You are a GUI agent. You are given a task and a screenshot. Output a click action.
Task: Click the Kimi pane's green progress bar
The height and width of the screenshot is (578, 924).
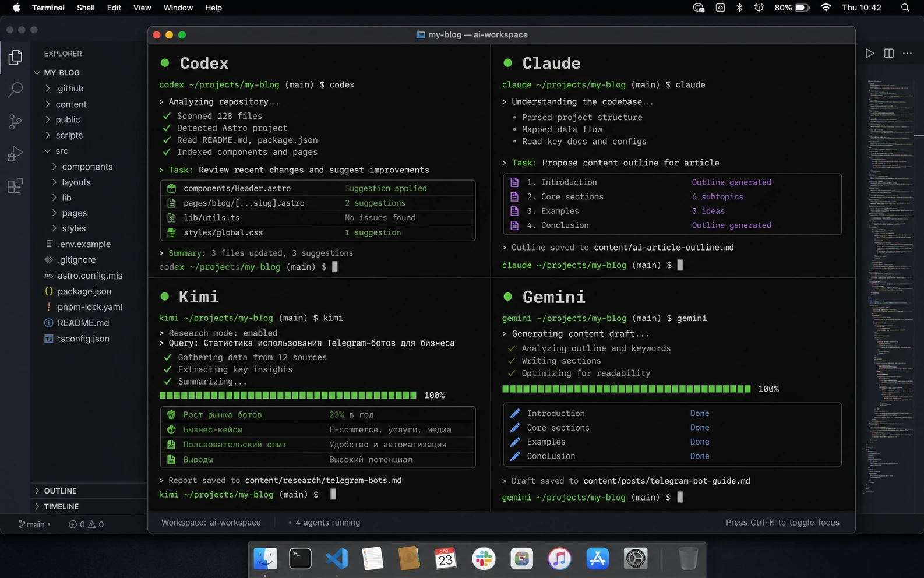click(x=288, y=395)
